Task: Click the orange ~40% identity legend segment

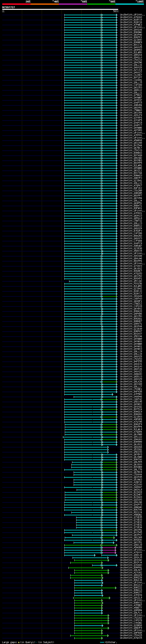Action: (45, 4)
